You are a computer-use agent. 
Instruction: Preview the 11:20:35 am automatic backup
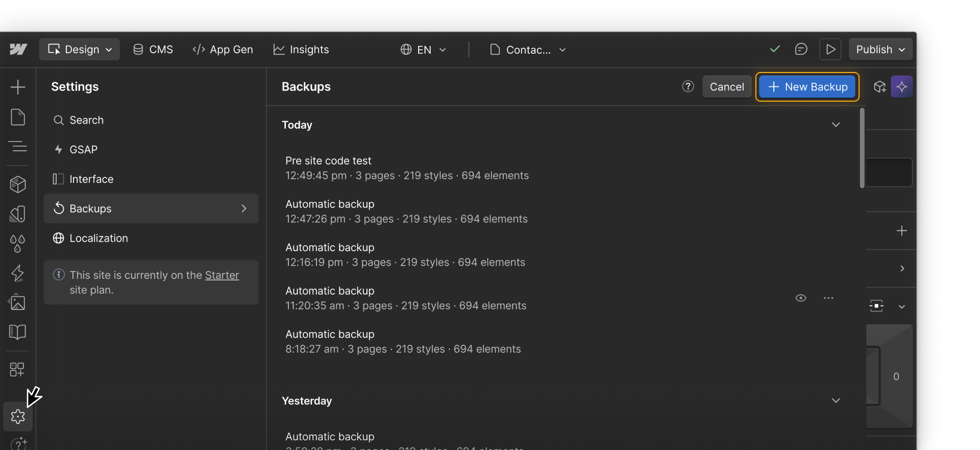point(801,298)
